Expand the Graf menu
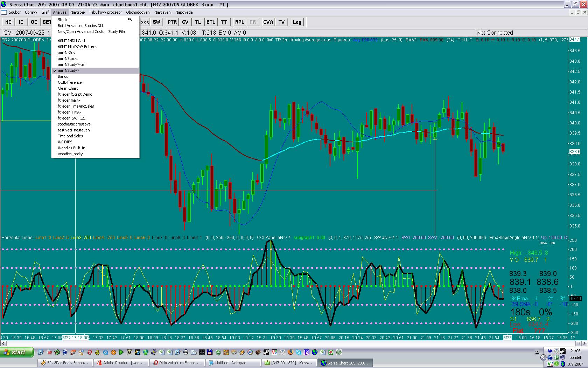This screenshot has width=588, height=368. pyautogui.click(x=45, y=12)
